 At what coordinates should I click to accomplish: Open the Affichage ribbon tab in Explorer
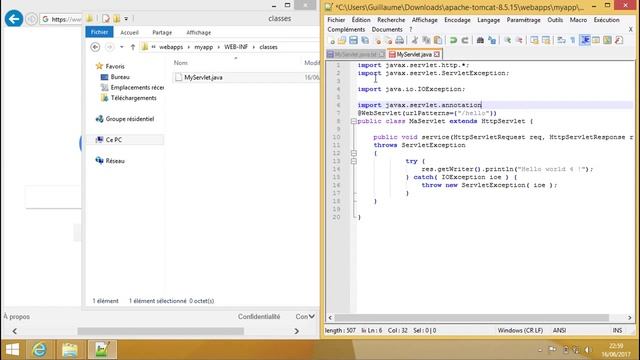point(198,32)
